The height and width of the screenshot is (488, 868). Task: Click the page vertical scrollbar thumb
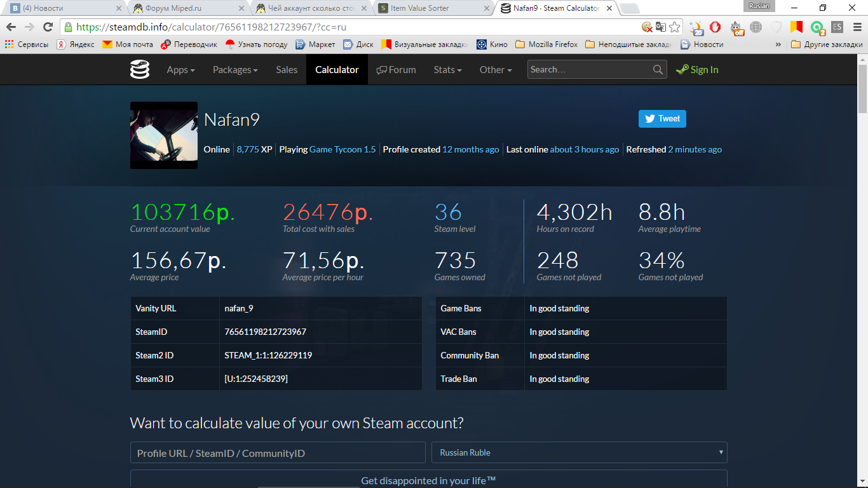[862, 88]
